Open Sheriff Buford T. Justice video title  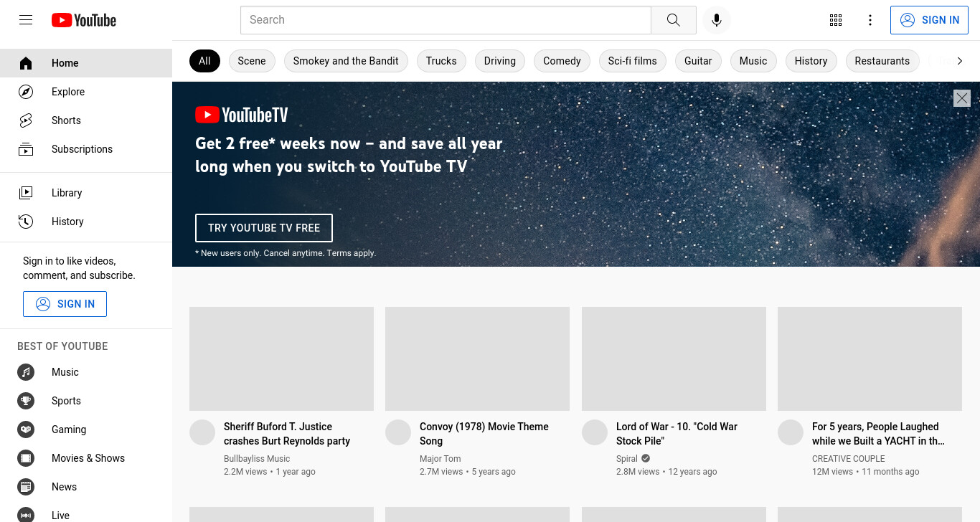[287, 434]
